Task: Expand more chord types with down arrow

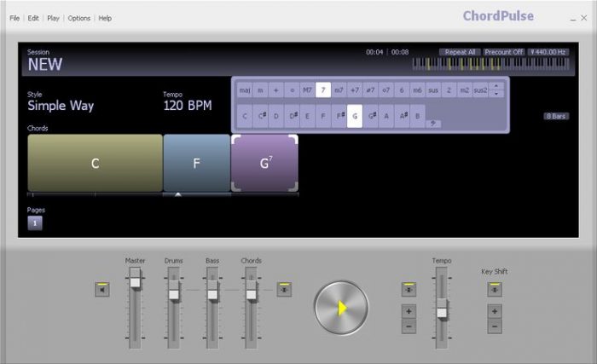Action: point(497,94)
